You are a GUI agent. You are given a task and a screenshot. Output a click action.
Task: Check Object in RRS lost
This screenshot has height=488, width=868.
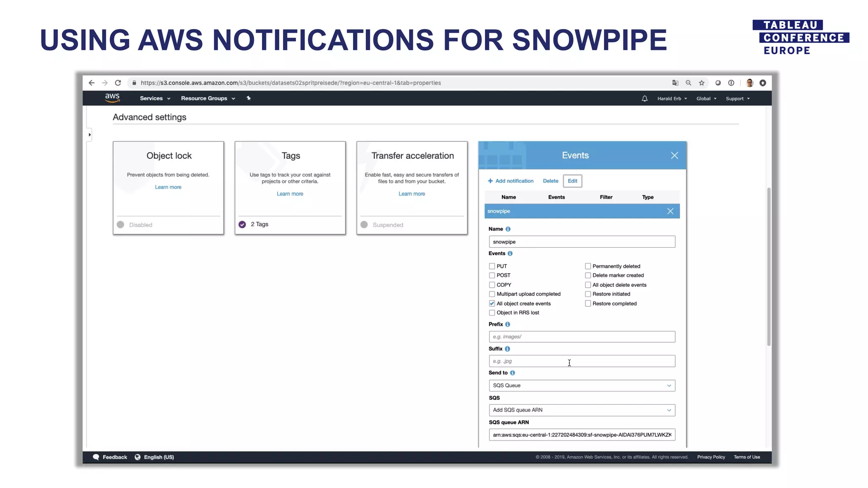coord(492,313)
